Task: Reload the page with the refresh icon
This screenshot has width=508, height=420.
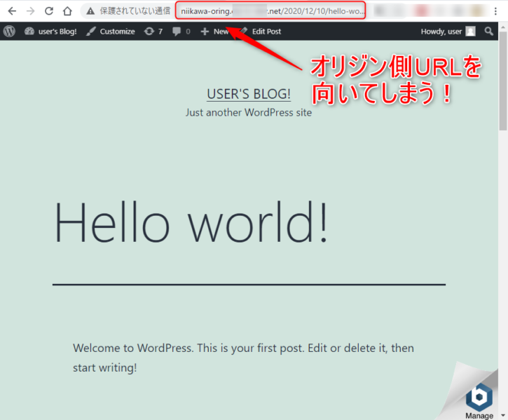Action: [49, 11]
